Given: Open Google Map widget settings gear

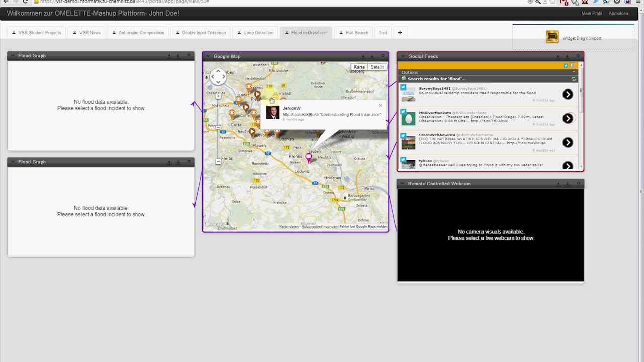Looking at the screenshot, I should 383,56.
